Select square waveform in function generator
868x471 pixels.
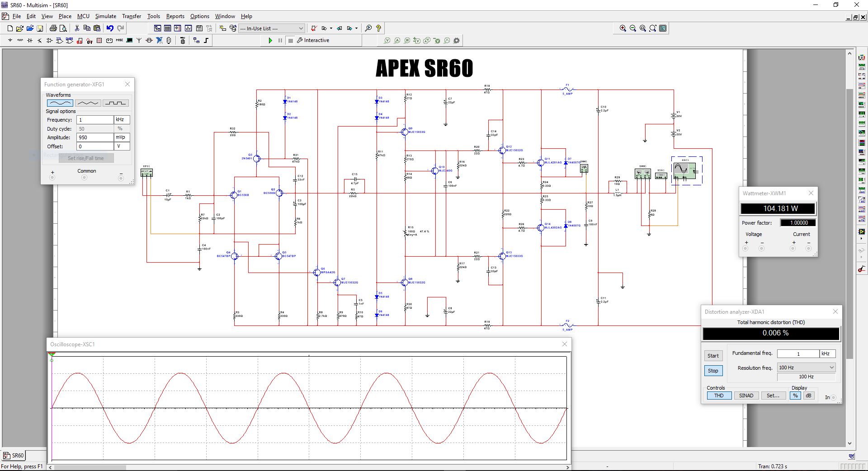[116, 103]
